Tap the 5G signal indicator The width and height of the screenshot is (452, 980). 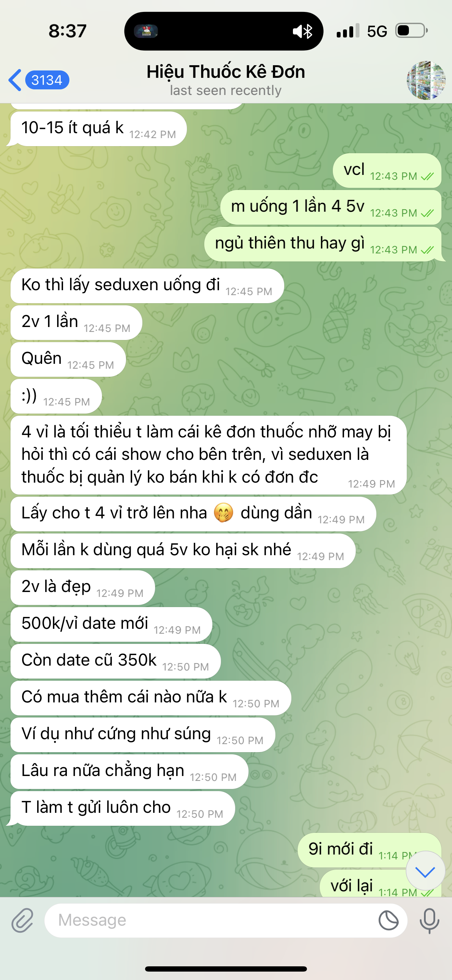click(377, 31)
